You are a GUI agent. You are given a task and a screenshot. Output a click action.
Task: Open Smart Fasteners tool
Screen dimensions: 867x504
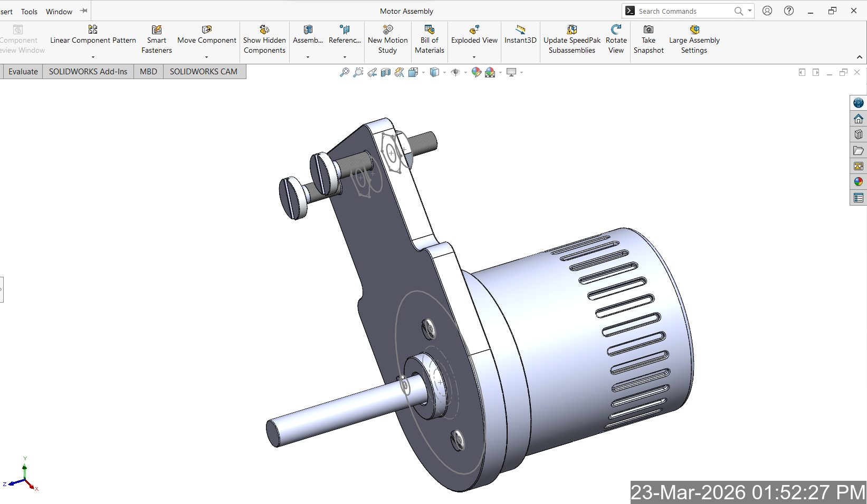pyautogui.click(x=157, y=40)
